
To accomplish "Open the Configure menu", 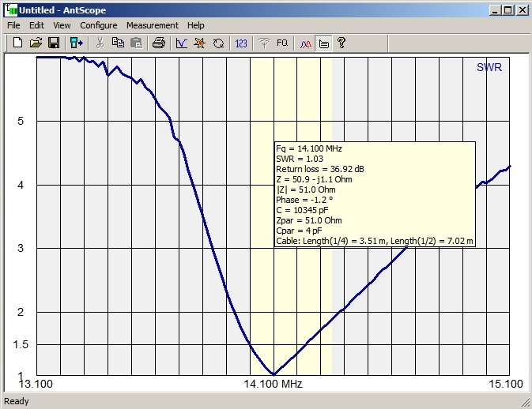I will point(98,25).
